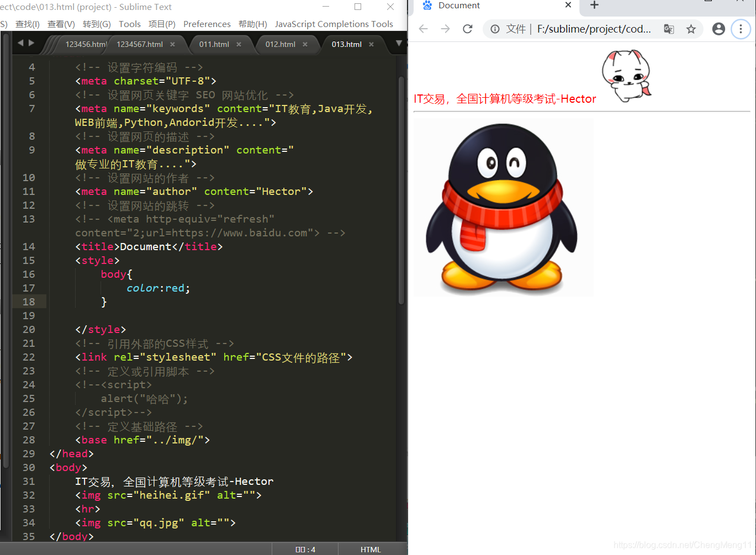
Task: Reload the page in Chrome
Action: click(x=468, y=29)
